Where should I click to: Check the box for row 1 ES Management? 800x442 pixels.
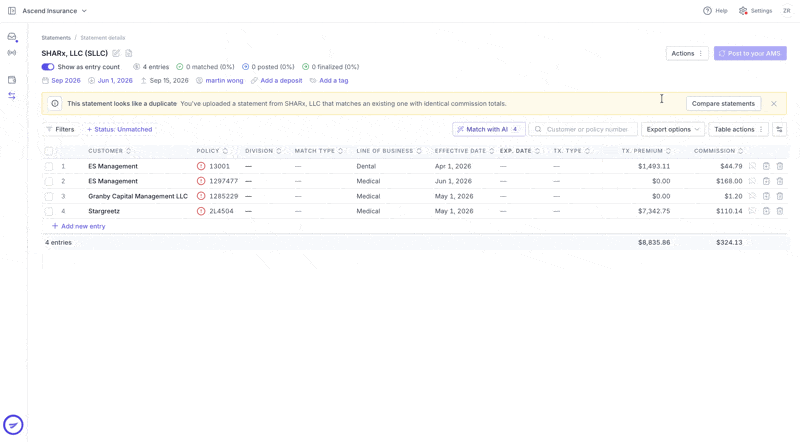pyautogui.click(x=48, y=166)
